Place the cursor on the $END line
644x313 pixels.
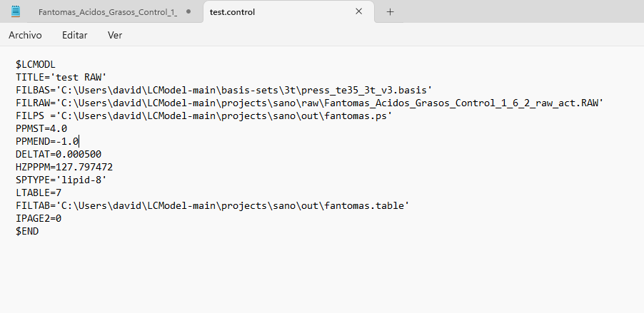click(x=27, y=231)
